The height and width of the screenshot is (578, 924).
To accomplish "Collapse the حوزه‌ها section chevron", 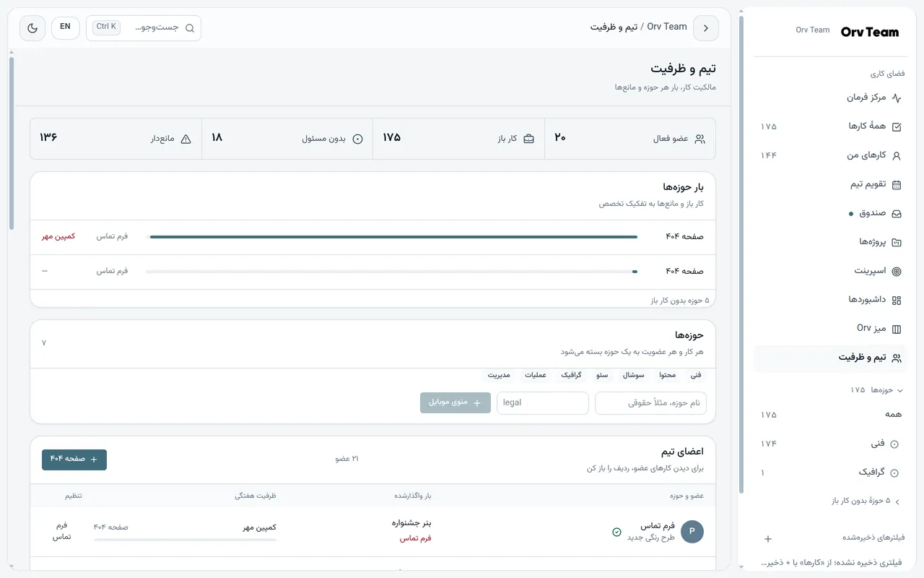I will coord(899,390).
